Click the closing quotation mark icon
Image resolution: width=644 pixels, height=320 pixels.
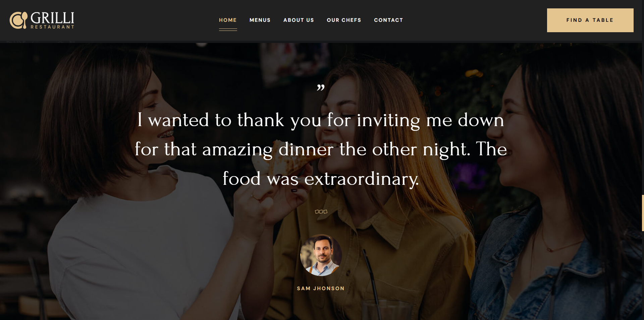[x=321, y=88]
